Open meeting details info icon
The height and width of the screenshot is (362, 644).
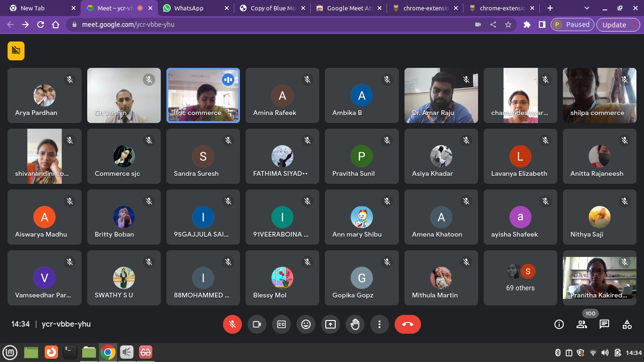559,324
